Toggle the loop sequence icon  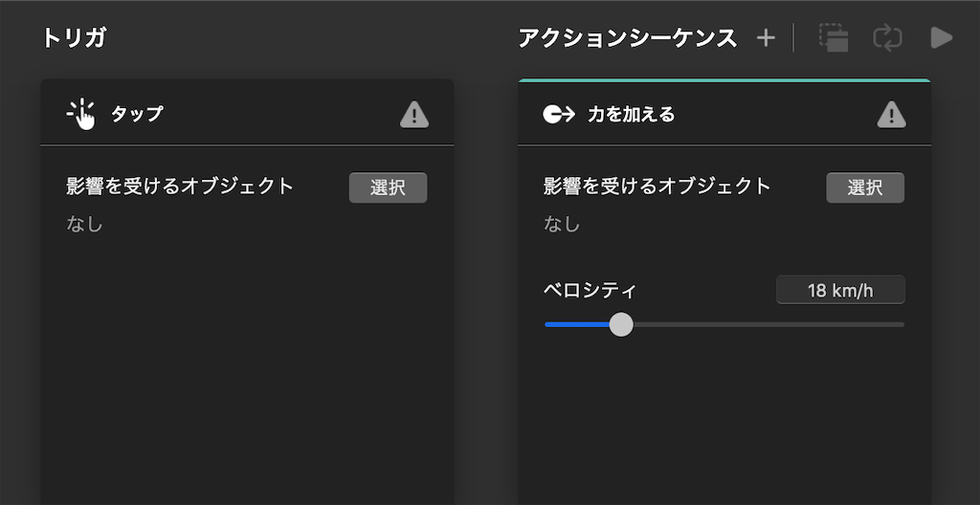[887, 38]
